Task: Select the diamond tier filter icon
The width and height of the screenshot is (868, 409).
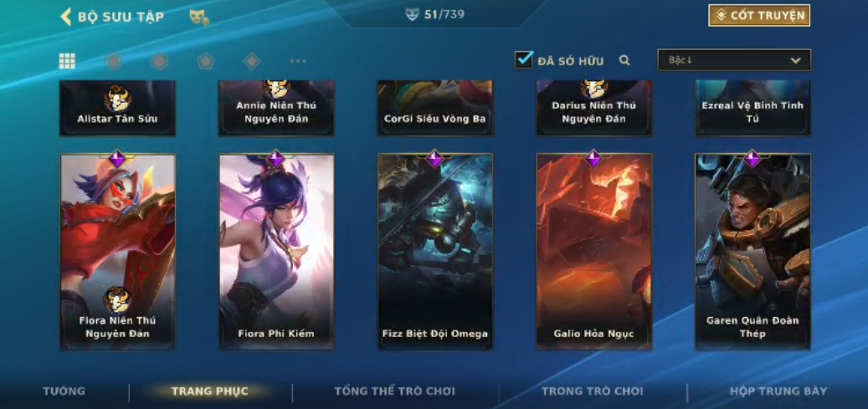Action: point(252,61)
